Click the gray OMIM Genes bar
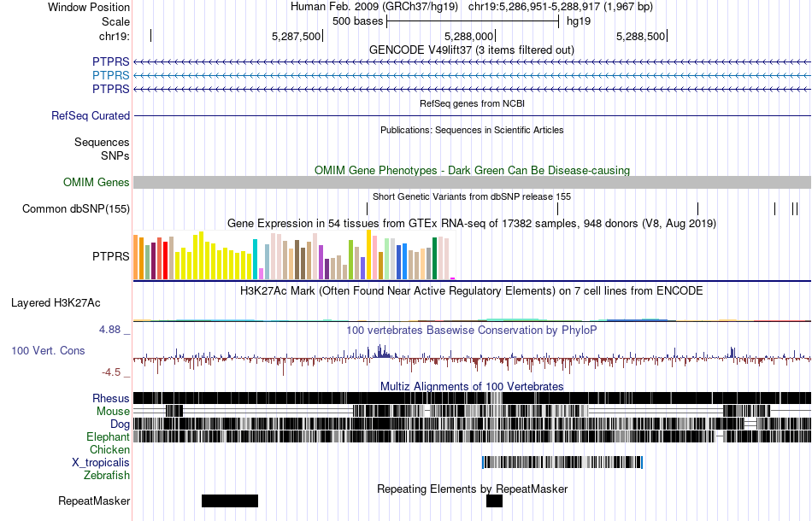This screenshot has width=812, height=521. click(473, 182)
